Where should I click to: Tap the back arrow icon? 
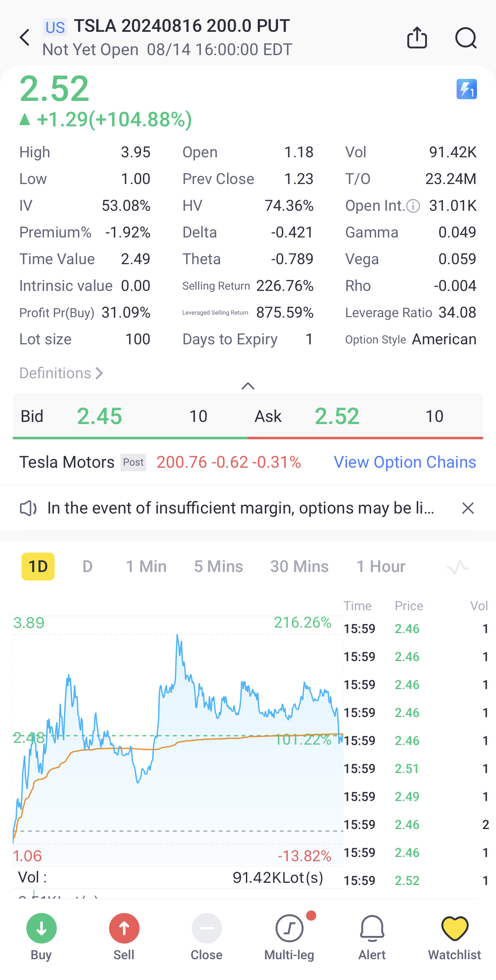click(25, 37)
